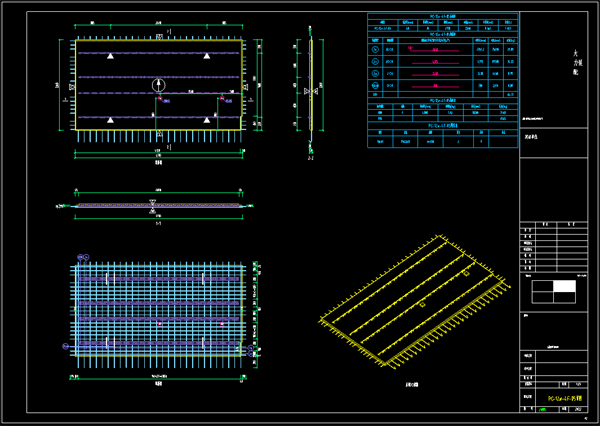This screenshot has height=426, width=600.
Task: Click the green text in title block bottom row
Action: point(543,409)
